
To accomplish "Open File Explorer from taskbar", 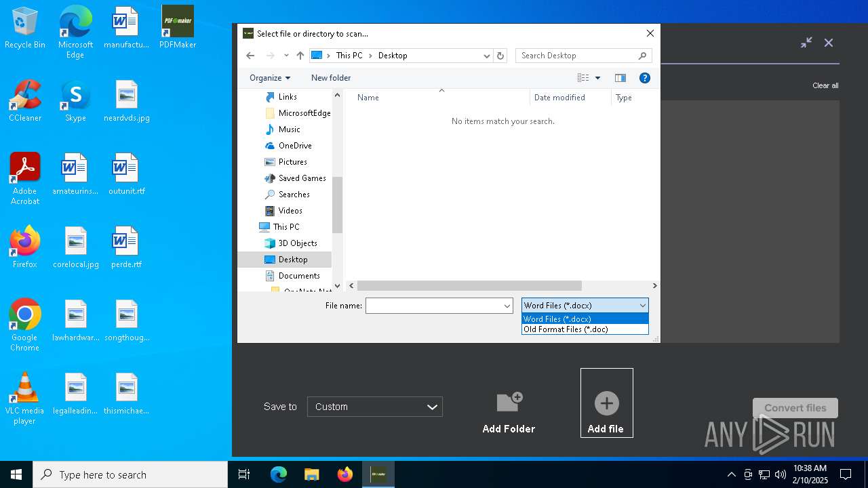I will coord(311,474).
